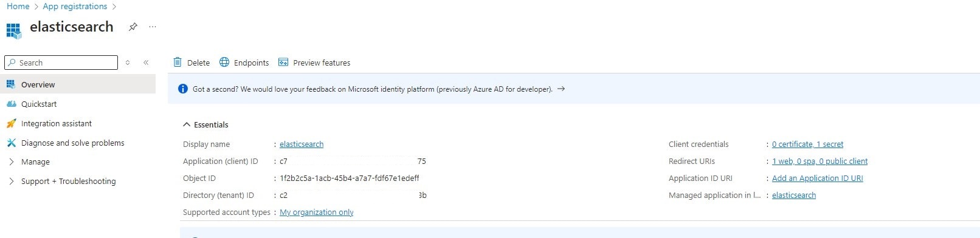This screenshot has width=980, height=238.
Task: Click the Diagnose wrench icon
Action: pos(11,143)
